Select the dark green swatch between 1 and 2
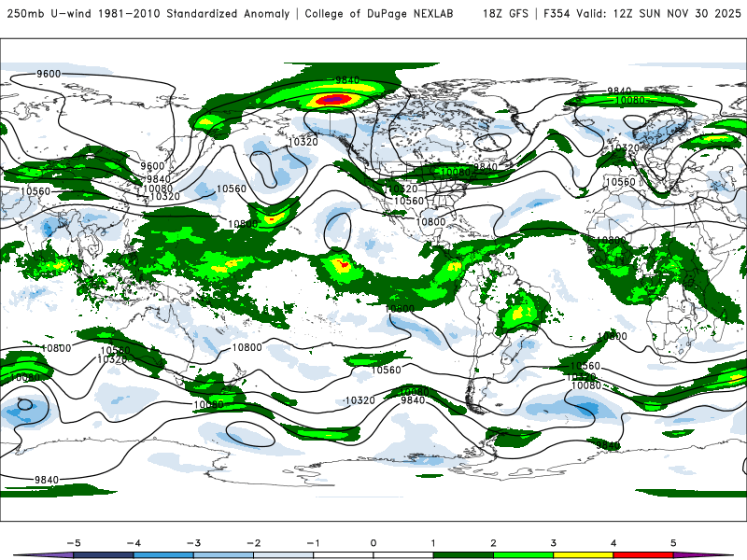Screen dimensions: 747x560 [x=463, y=555]
